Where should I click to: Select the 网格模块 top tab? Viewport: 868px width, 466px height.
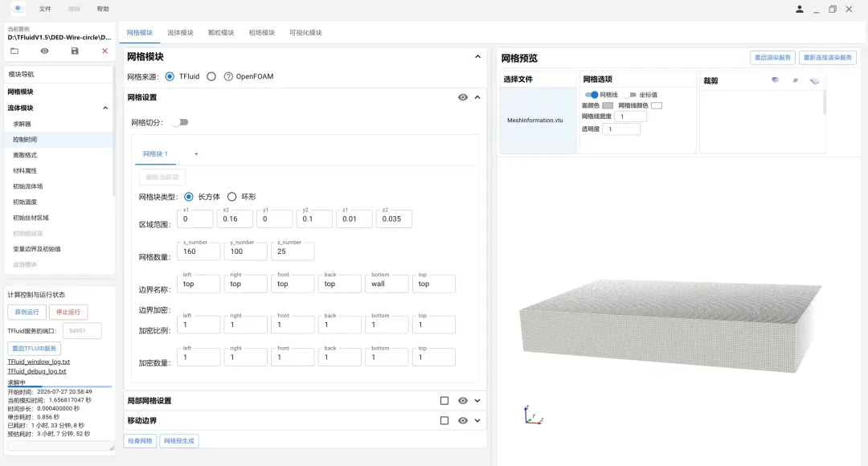point(140,33)
